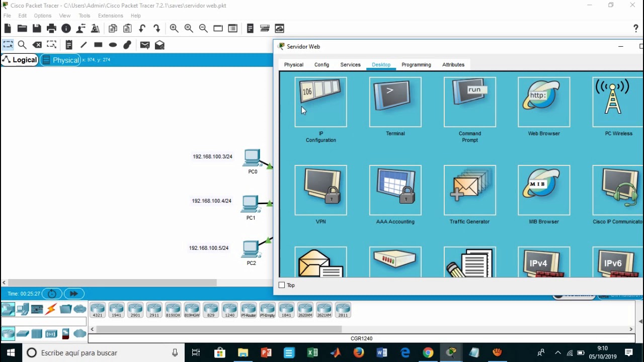Click the Zoom Out magnifier
Image resolution: width=644 pixels, height=362 pixels.
click(203, 29)
